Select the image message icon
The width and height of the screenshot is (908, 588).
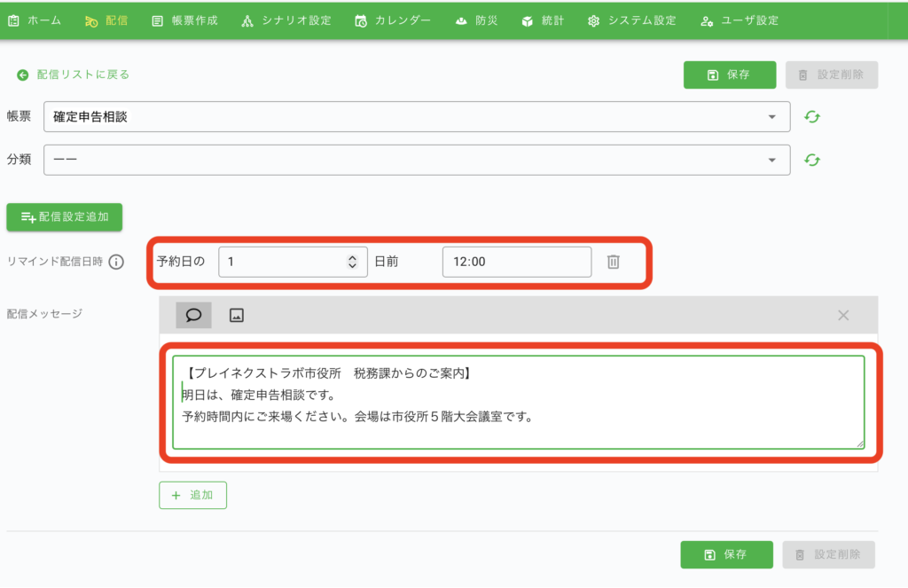(236, 315)
